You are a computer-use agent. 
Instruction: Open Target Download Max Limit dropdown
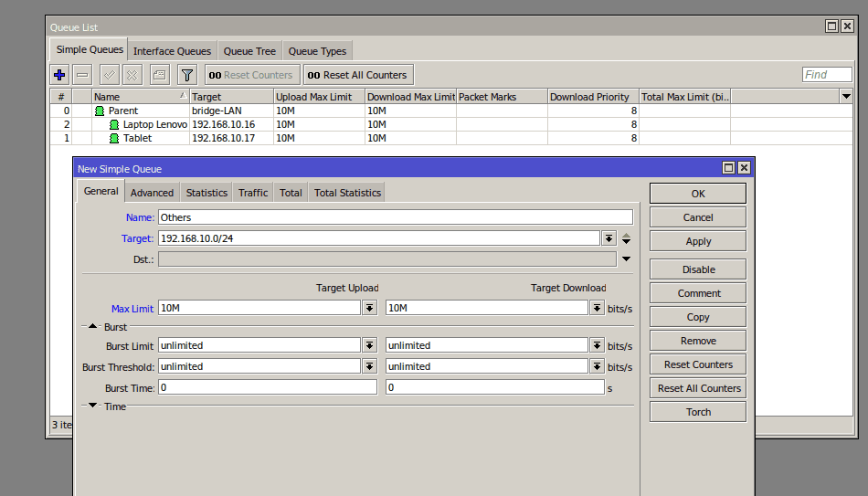[597, 309]
